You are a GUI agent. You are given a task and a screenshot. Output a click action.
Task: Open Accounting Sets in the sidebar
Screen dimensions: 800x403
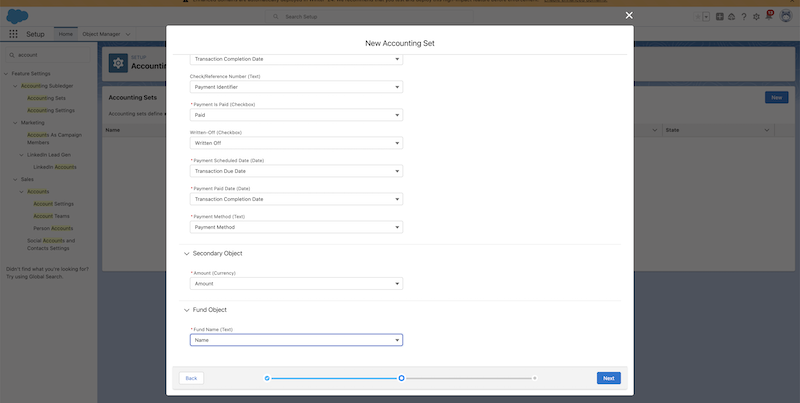46,98
